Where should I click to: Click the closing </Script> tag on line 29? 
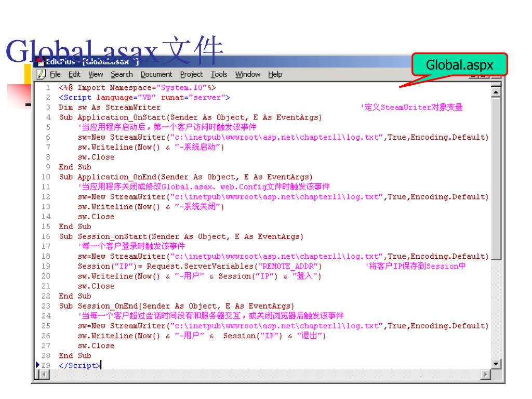click(x=79, y=365)
